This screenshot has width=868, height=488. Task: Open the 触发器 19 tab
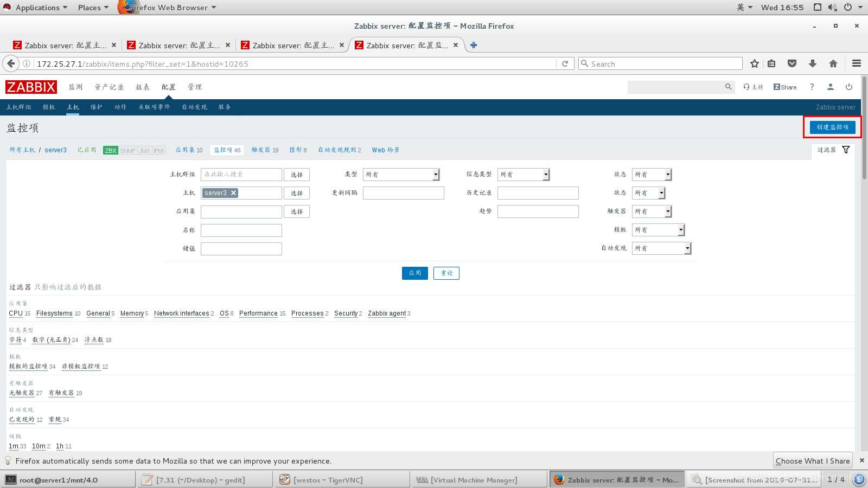tap(265, 150)
